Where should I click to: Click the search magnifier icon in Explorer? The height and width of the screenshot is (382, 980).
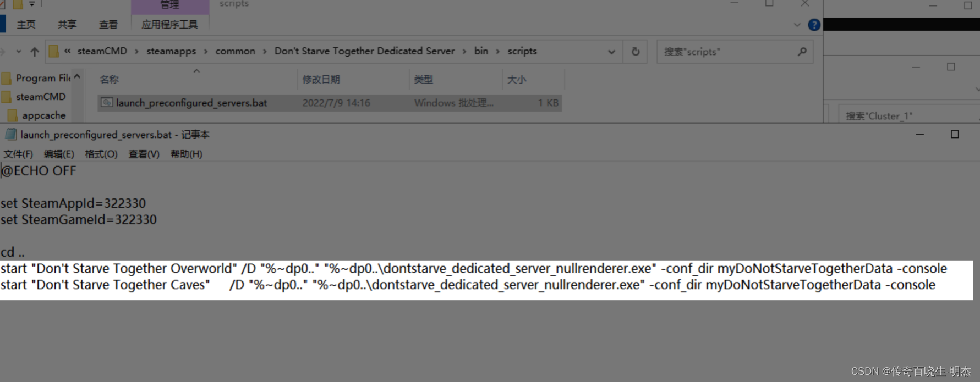[x=802, y=52]
